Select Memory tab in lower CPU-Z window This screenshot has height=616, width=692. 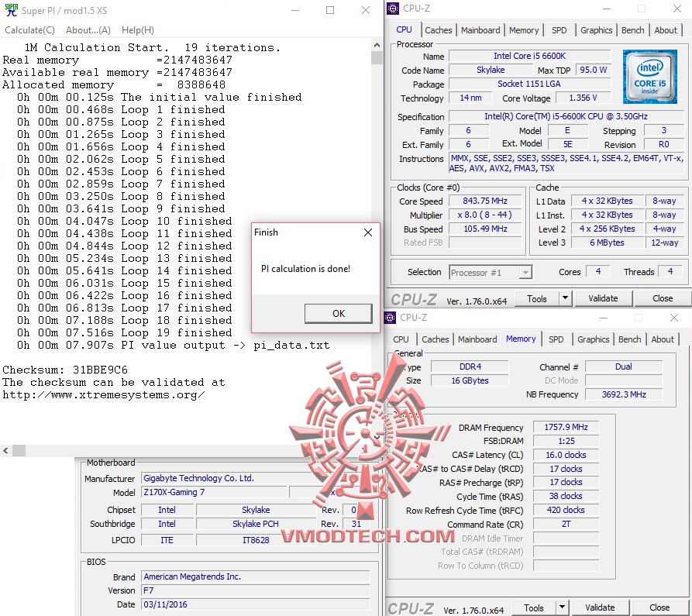[x=521, y=339]
